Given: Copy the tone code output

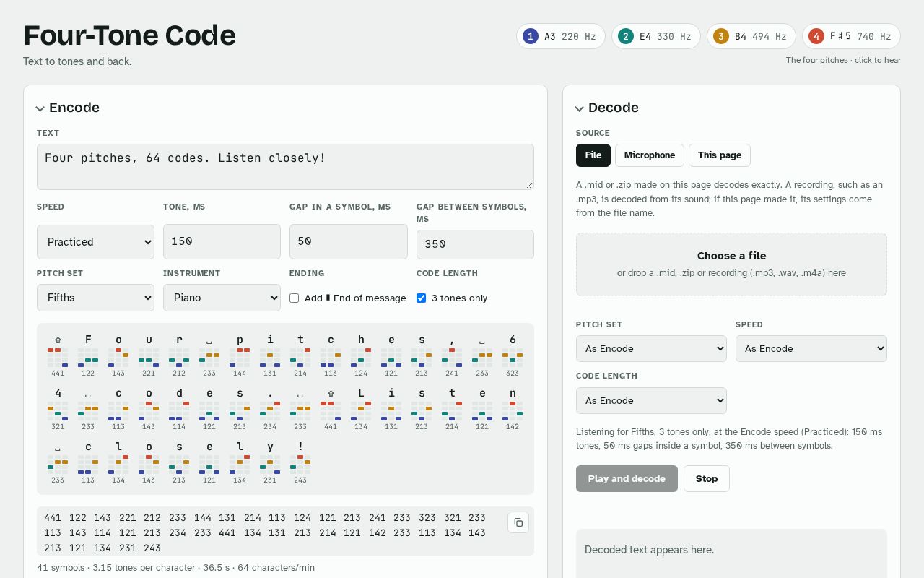Looking at the screenshot, I should [518, 522].
